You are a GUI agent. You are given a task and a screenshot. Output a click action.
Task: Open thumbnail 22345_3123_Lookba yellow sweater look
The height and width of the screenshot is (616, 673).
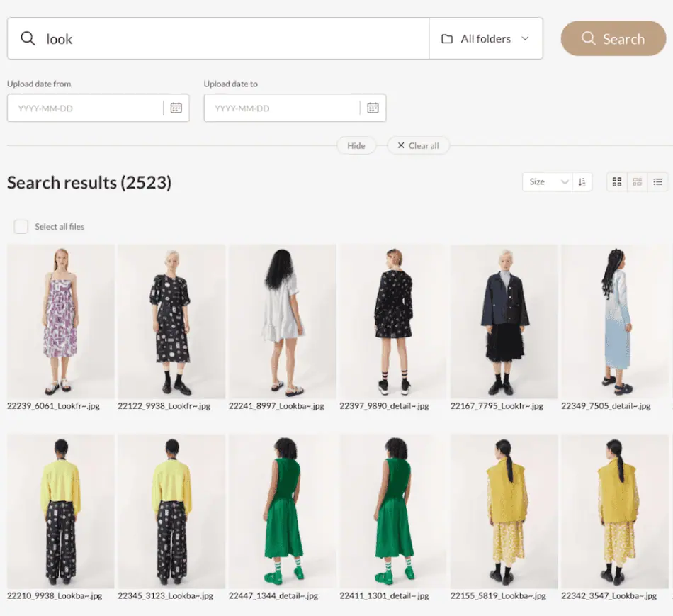click(171, 511)
